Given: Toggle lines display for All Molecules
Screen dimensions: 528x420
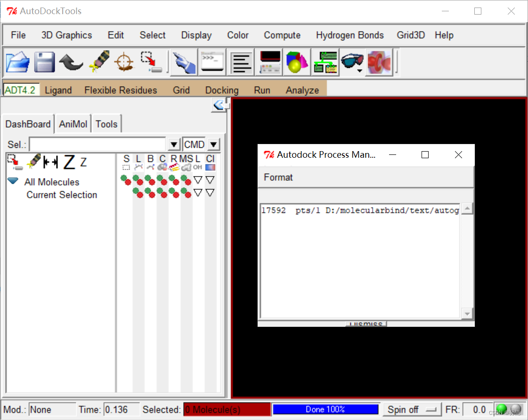Looking at the screenshot, I should click(138, 180).
